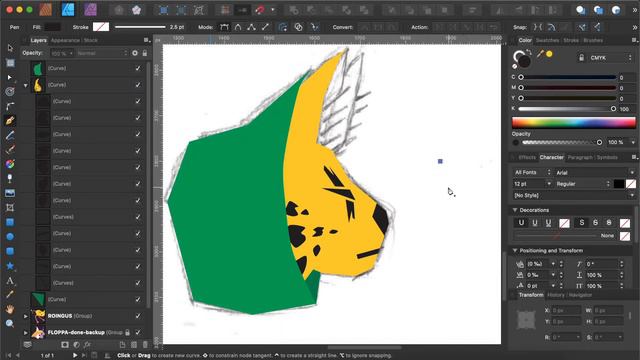The width and height of the screenshot is (640, 360).
Task: Select the Vector Brush tool
Action: click(x=10, y=149)
